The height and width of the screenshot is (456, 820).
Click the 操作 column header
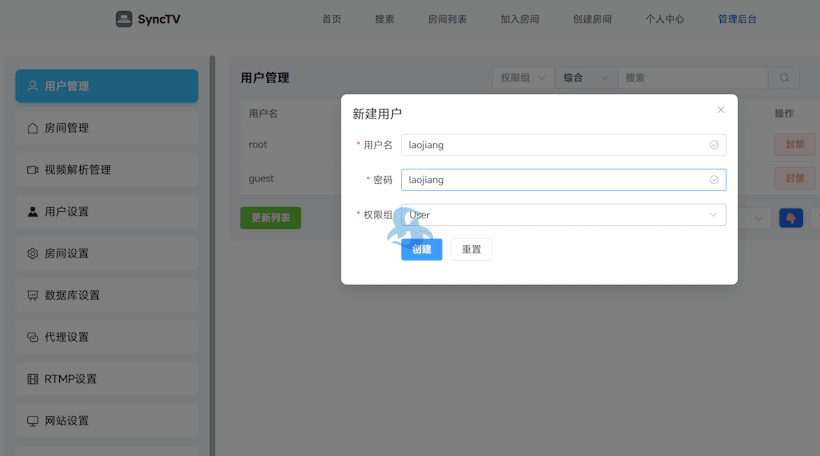click(x=784, y=113)
